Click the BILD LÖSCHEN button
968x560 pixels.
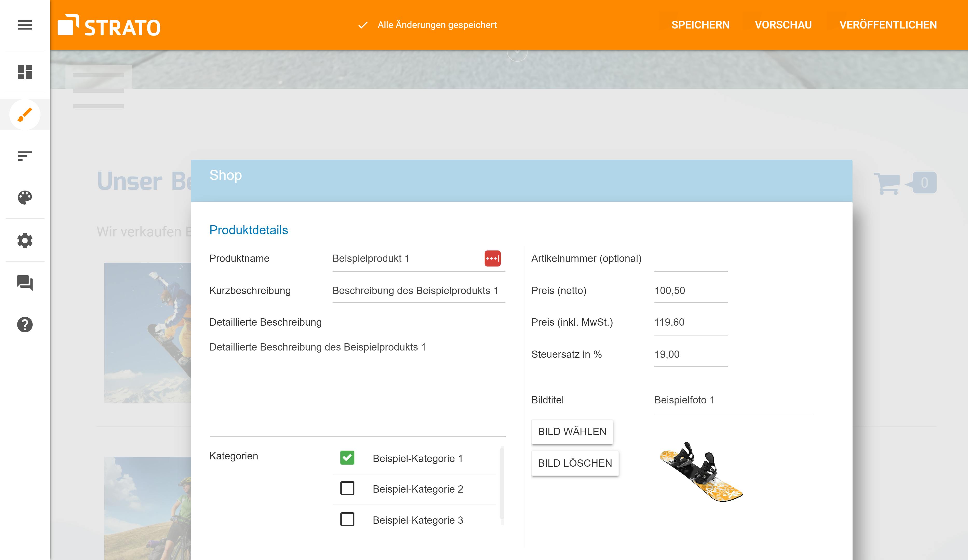pos(575,463)
